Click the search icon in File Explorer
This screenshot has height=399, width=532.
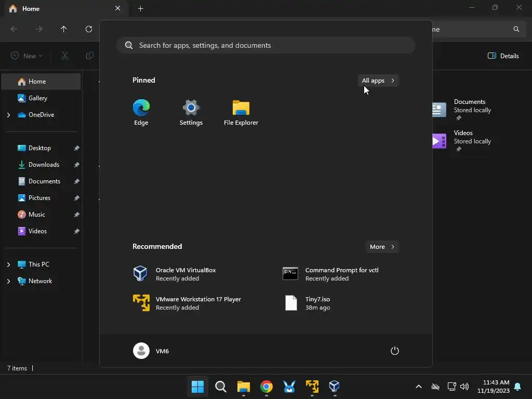pyautogui.click(x=516, y=29)
